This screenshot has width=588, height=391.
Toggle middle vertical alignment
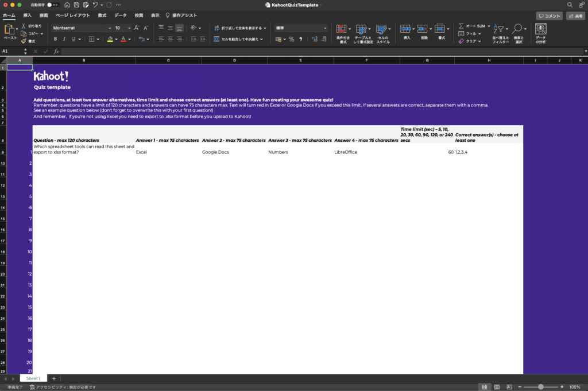pos(170,28)
